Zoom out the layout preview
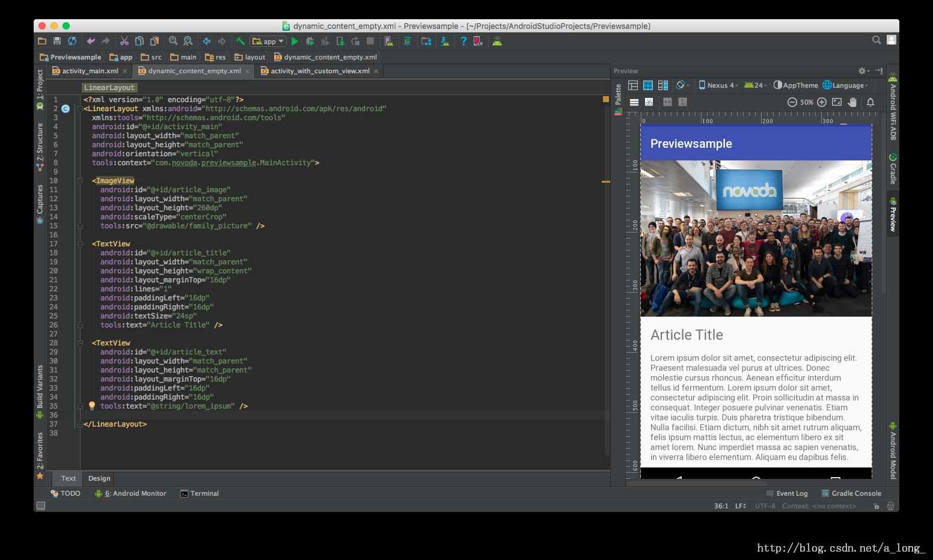Screen dimensions: 933x560 (x=792, y=102)
